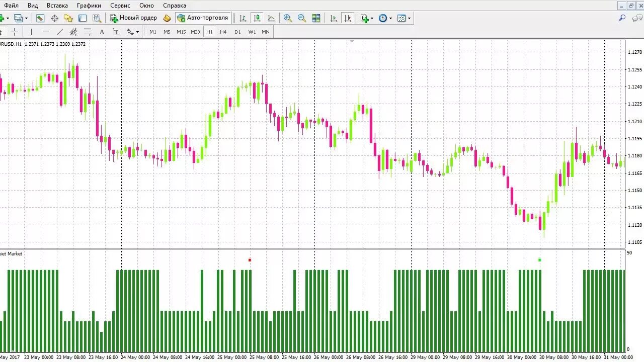Select the H1 timeframe button
The image size is (644, 362).
click(209, 32)
